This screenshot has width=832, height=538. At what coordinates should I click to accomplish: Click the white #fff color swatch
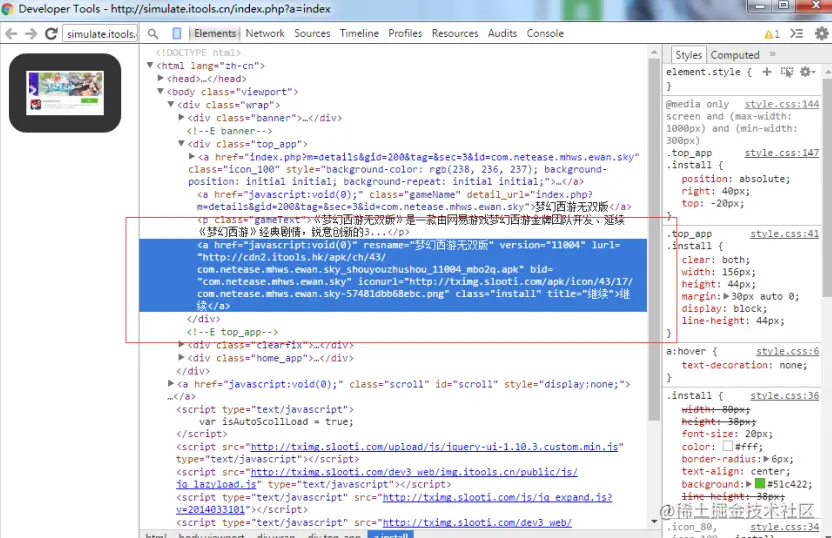pyautogui.click(x=727, y=446)
